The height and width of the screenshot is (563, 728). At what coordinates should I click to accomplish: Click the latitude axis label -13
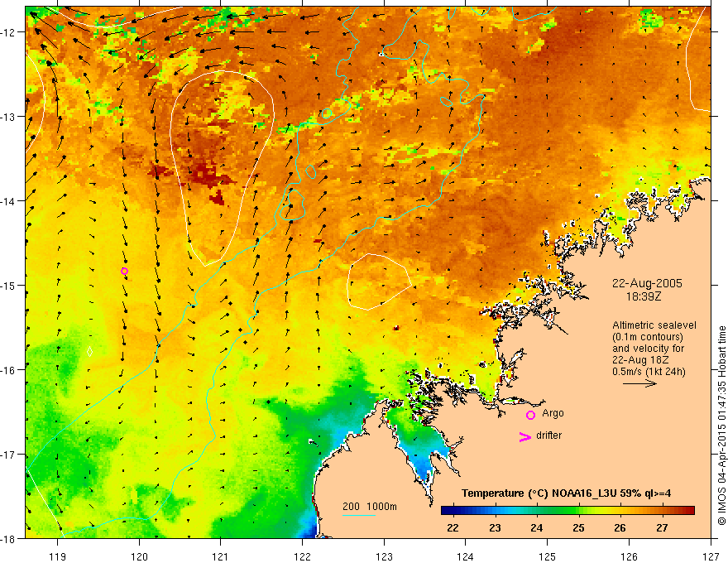[x=9, y=117]
